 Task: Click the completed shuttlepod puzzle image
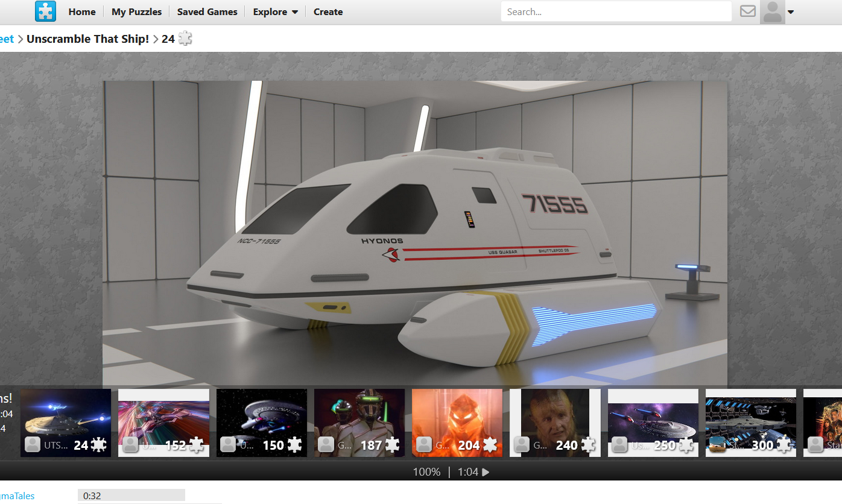[x=415, y=234]
